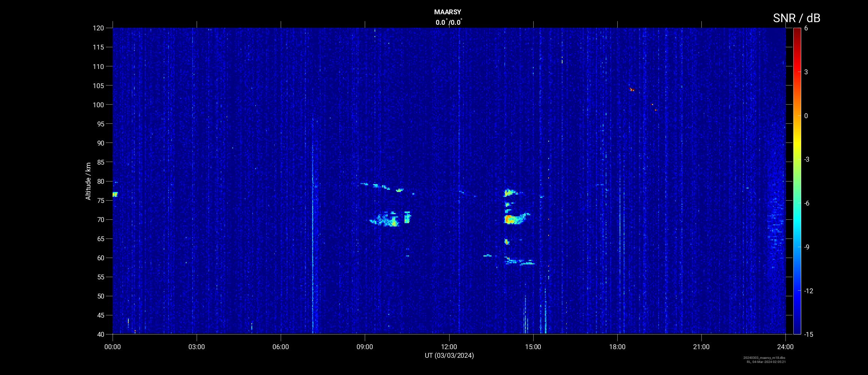Click the Altitude / km axis label
Screen dimensions: 868x375
pos(88,181)
